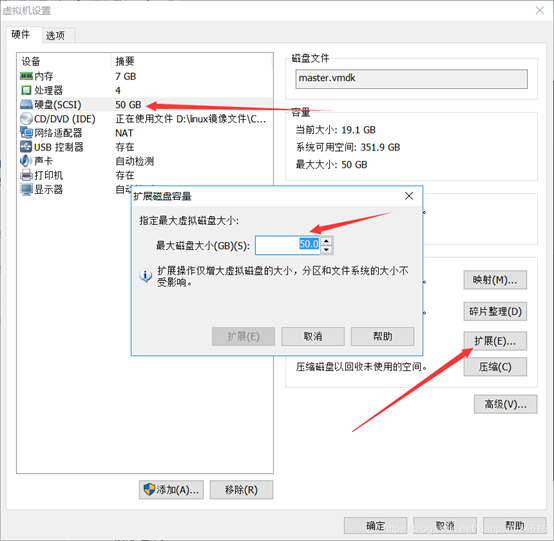554x541 pixels.
Task: Increase max disk size with up arrow
Action: pos(326,241)
